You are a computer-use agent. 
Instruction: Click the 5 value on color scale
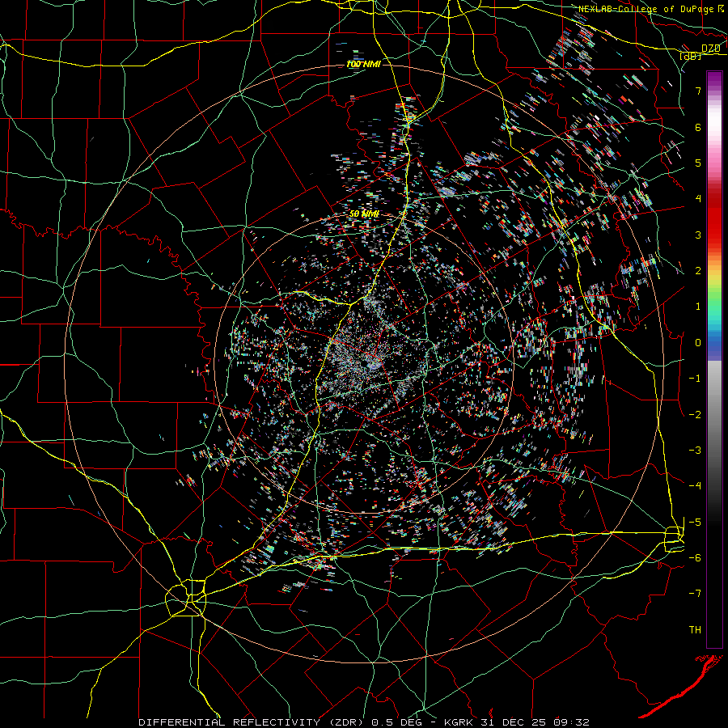click(698, 163)
